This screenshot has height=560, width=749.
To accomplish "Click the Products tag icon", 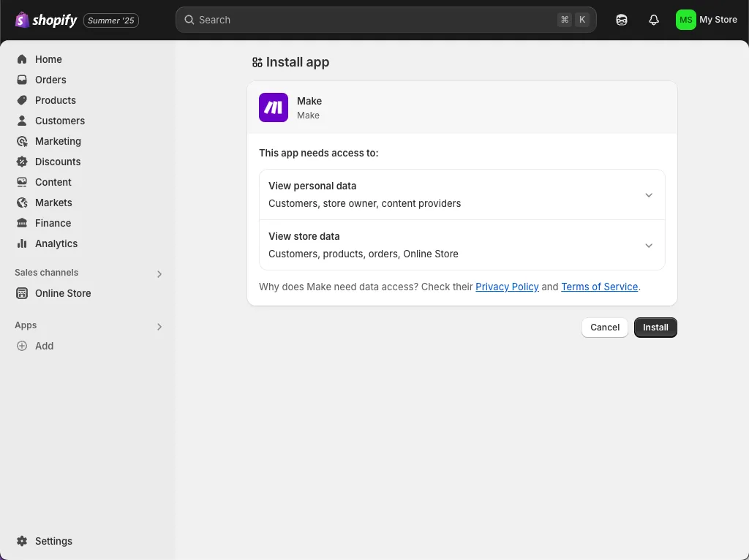I will [x=22, y=100].
